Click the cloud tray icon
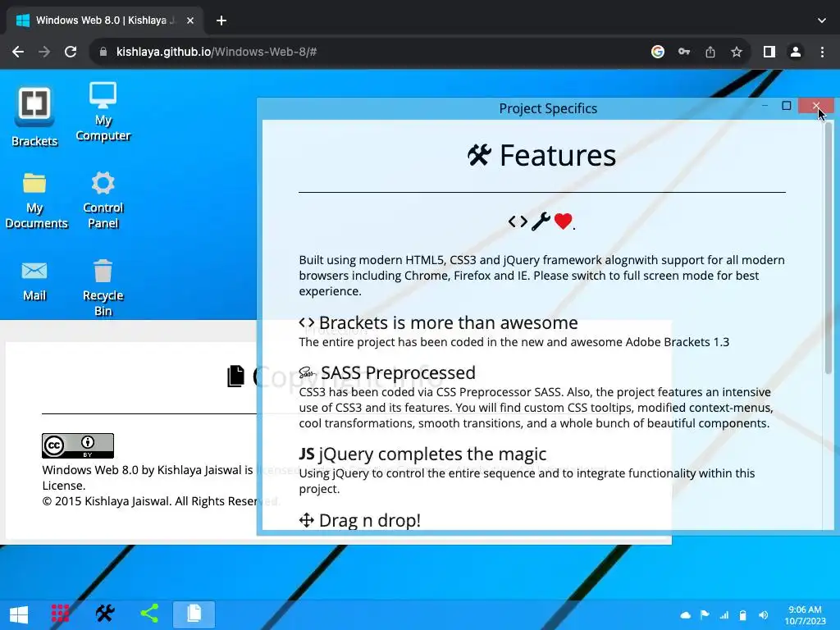The width and height of the screenshot is (840, 630). (x=685, y=615)
